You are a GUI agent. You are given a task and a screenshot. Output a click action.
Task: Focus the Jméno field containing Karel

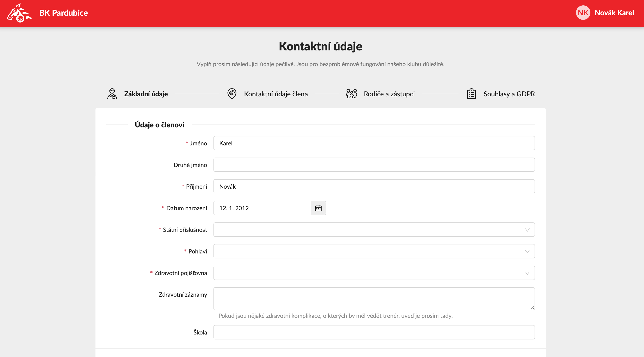[x=374, y=143]
